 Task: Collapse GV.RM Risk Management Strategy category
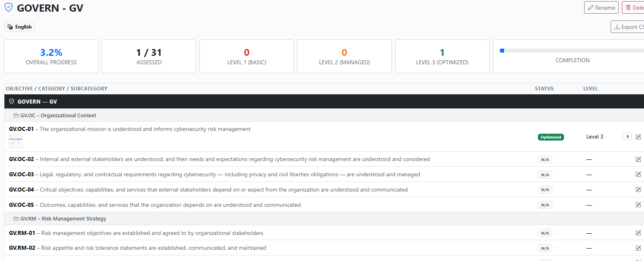pos(324,219)
